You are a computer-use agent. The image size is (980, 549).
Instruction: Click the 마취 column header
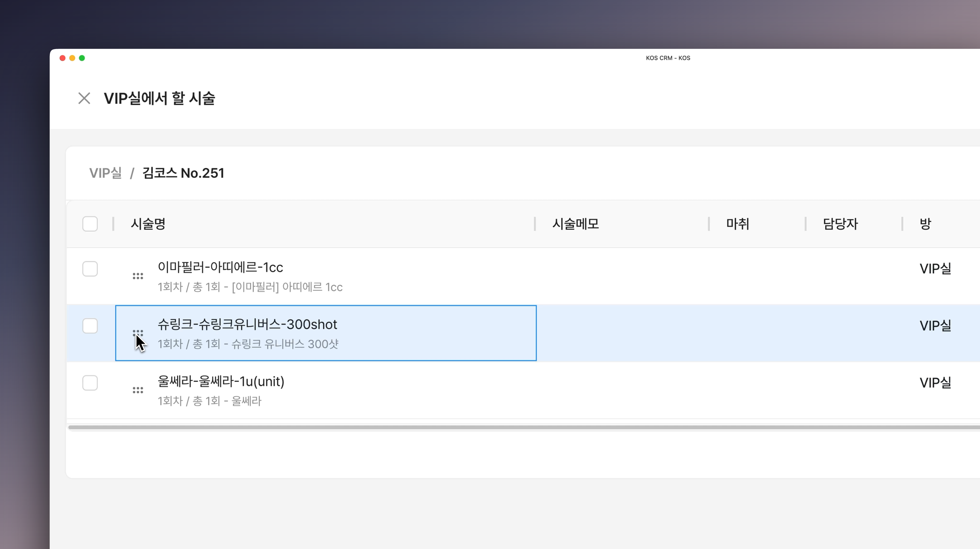point(737,224)
